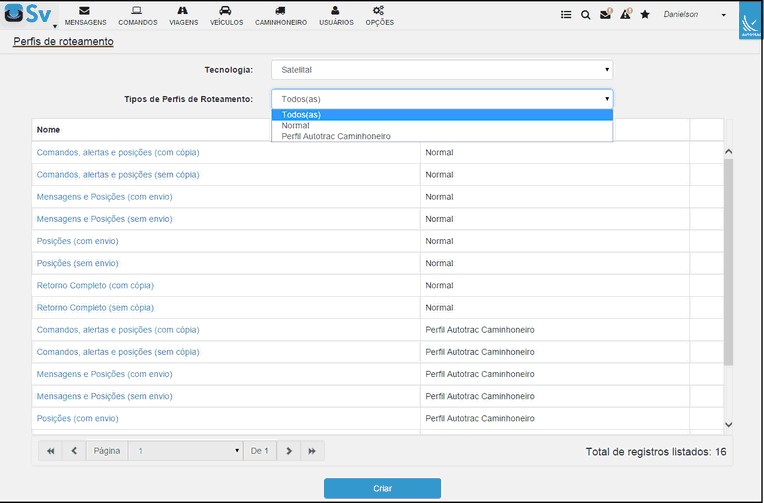Open Normal profile Mensagens e Posições (com envio)
Image resolution: width=764 pixels, height=503 pixels.
104,197
